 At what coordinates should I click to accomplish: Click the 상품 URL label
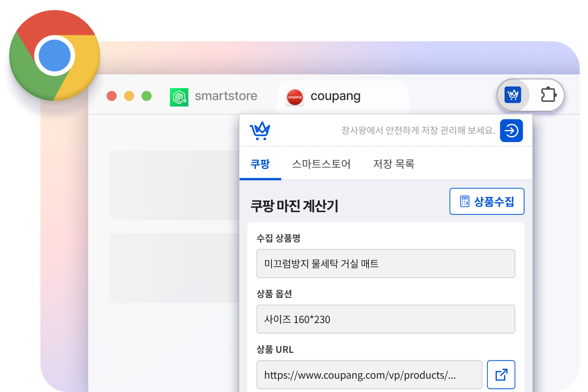click(x=275, y=349)
